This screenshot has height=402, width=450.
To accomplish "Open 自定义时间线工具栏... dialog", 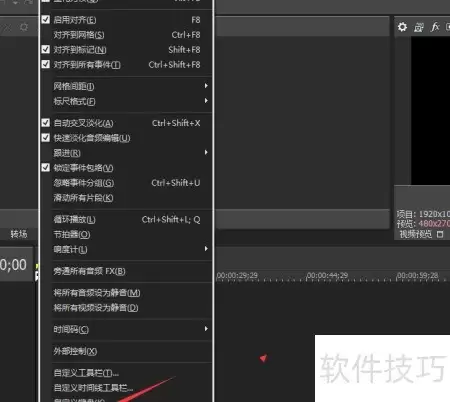I will (x=126, y=388).
